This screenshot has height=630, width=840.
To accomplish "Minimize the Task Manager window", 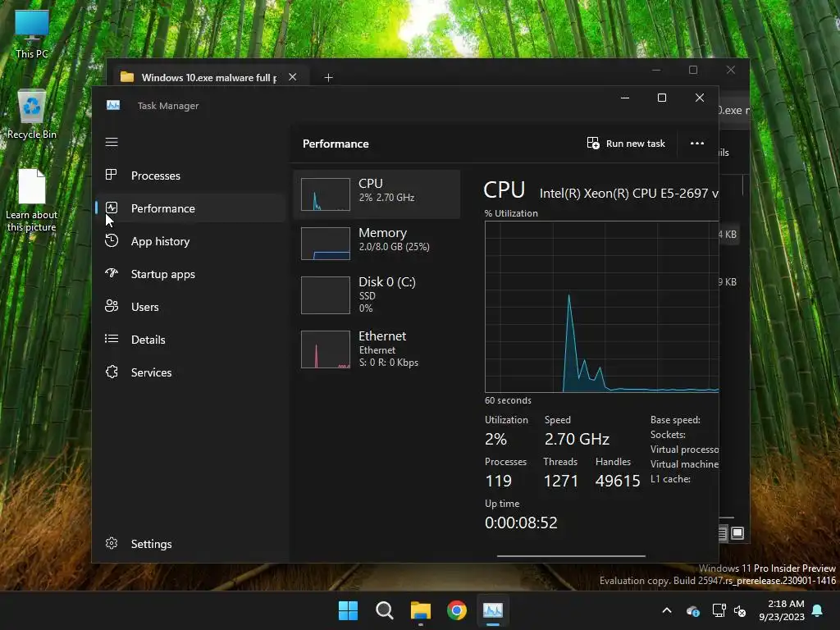I will pos(624,98).
